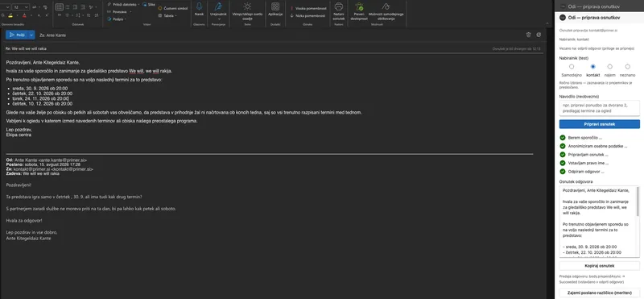Click the quoted sender ante.kante@primer.si
Screen dimensions: 644x299
click(62, 160)
